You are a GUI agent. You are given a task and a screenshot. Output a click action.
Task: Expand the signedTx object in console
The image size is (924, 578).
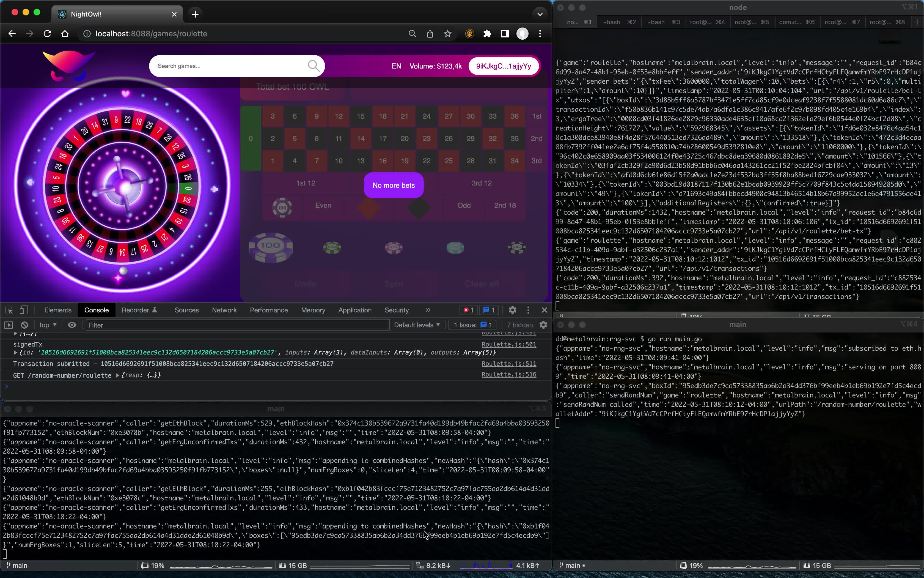tap(16, 353)
